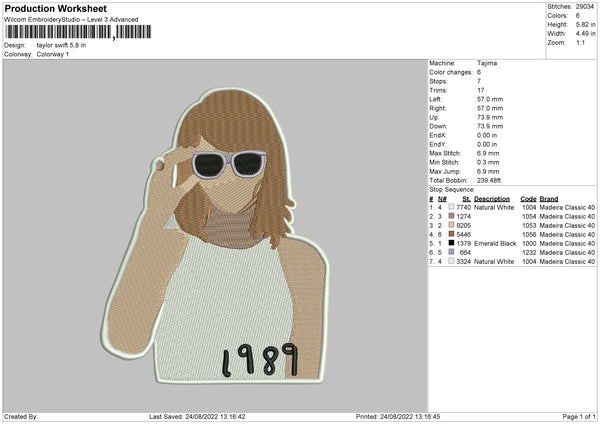Click the Zoom value '1:1'
The height and width of the screenshot is (424, 600).
580,42
